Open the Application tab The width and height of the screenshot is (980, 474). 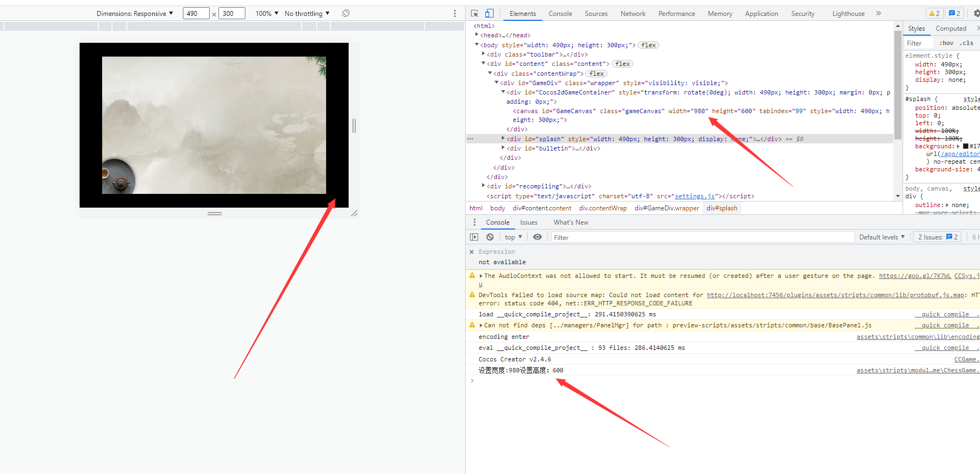[761, 14]
